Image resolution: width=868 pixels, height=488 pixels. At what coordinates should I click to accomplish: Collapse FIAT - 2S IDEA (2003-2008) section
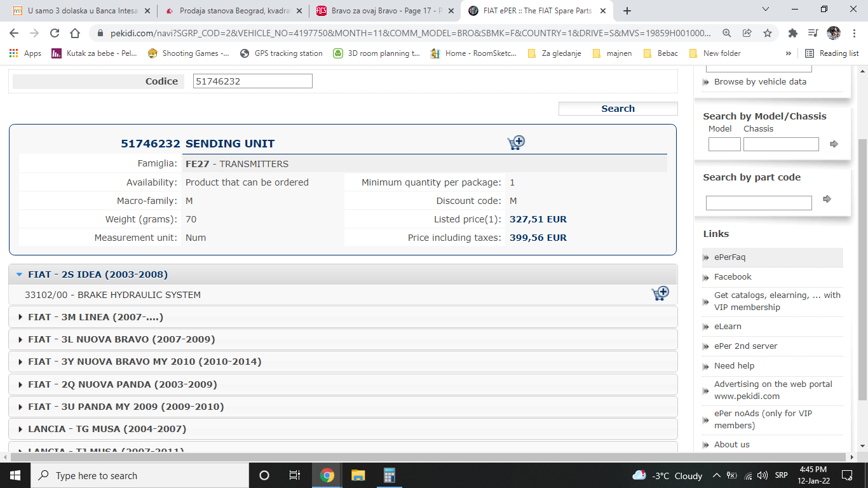[x=343, y=274]
